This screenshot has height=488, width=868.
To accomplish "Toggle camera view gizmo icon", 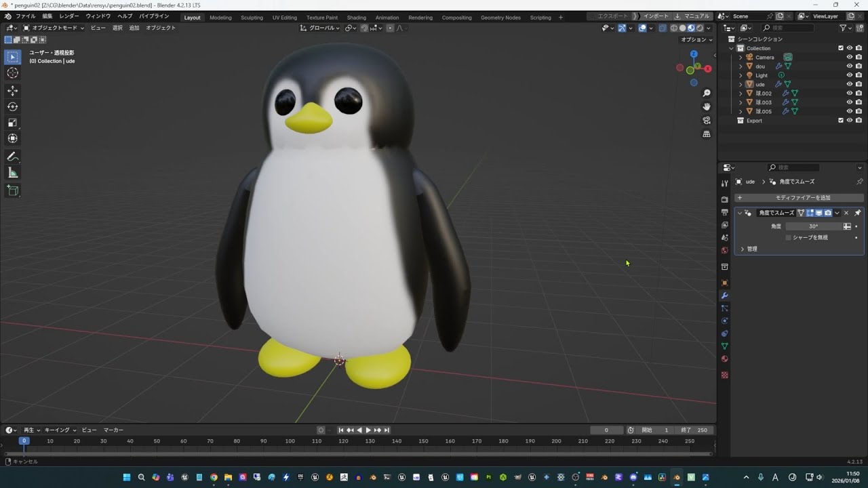I will pyautogui.click(x=707, y=121).
